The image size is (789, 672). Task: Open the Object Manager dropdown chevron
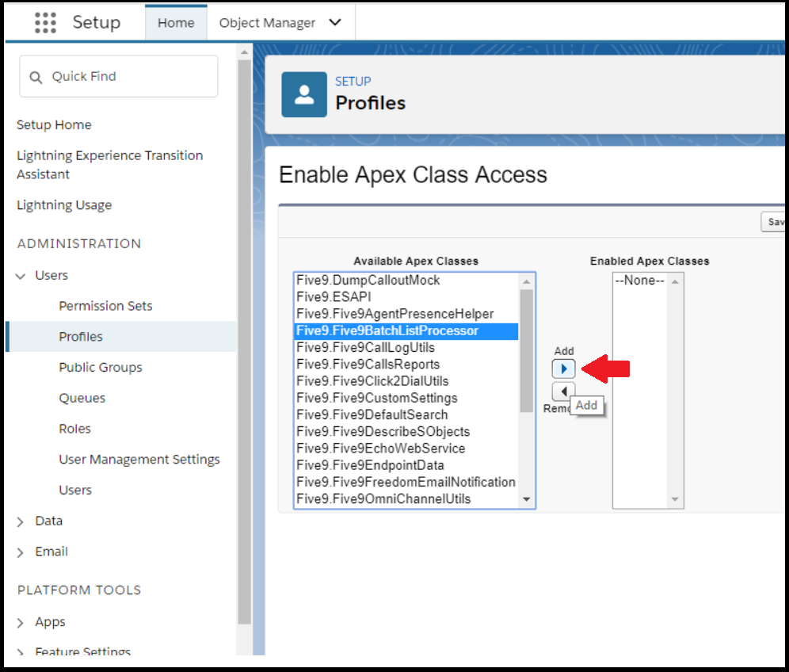pos(335,23)
